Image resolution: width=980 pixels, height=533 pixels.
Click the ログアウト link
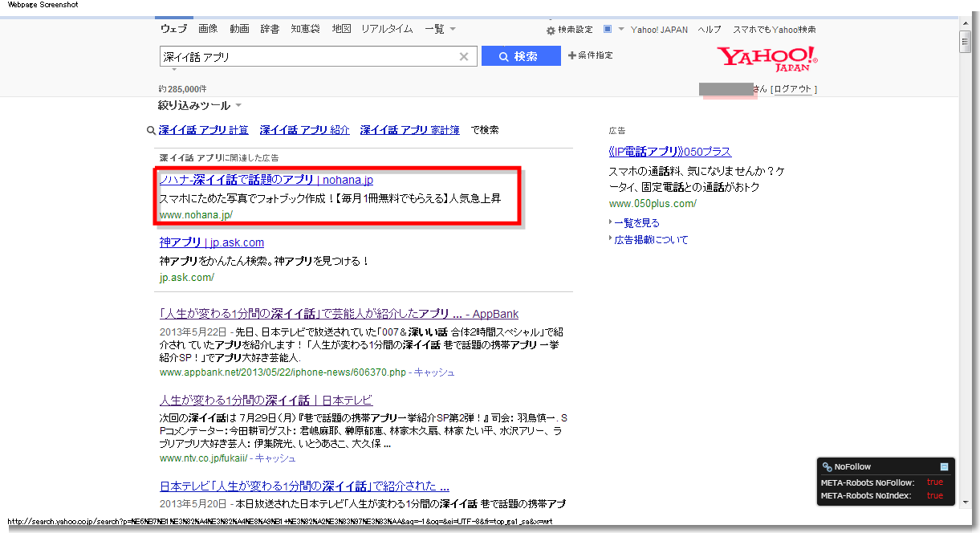click(793, 89)
